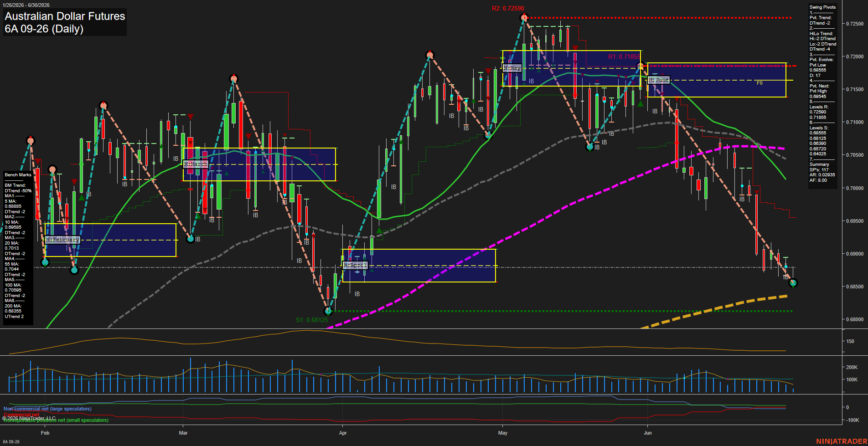Select the R1: 0.71855 resistance label
Viewport: 868px width, 446px height.
tap(624, 57)
